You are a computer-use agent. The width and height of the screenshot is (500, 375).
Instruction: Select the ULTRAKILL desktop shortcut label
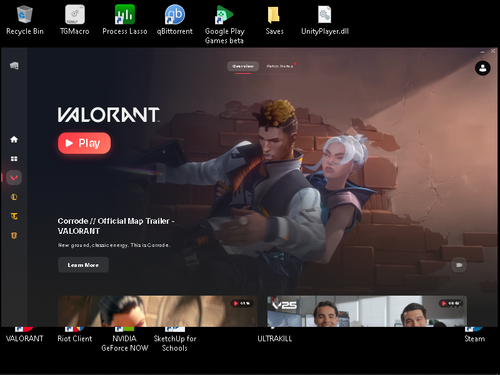tap(274, 338)
